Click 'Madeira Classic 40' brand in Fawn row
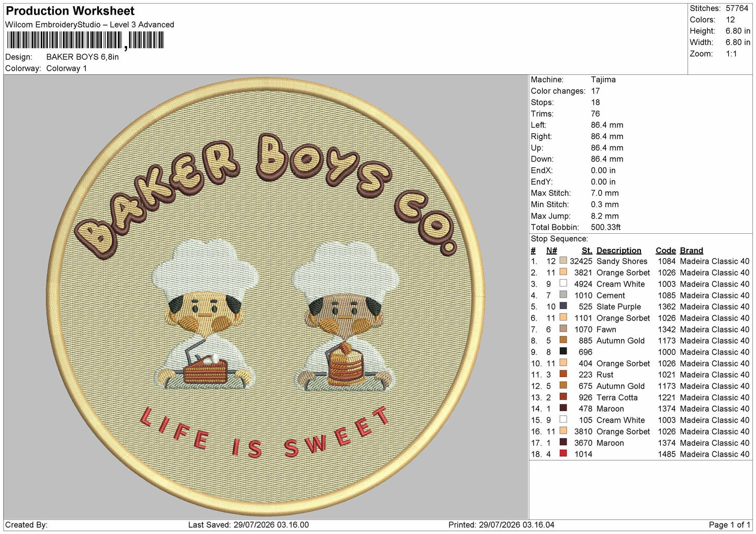 [715, 330]
